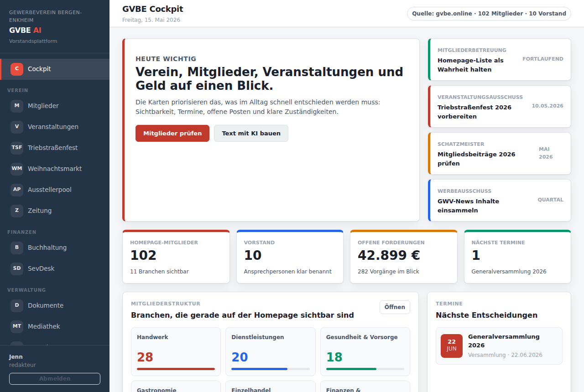Screen dimensions: 584x392
Task: Click the AP Ausstellerpool icon
Action: [x=17, y=190]
